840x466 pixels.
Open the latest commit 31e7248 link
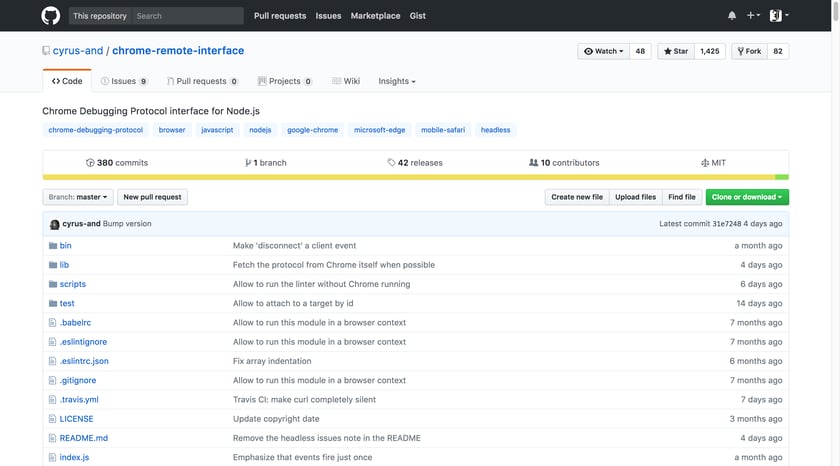point(726,224)
